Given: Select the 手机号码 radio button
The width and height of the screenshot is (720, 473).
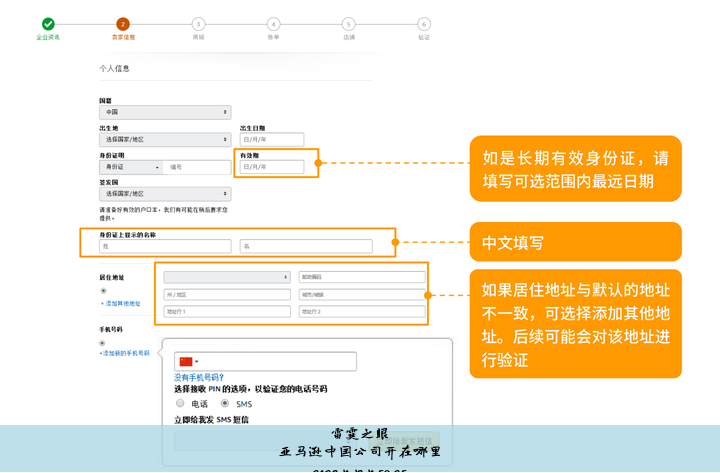Looking at the screenshot, I should click(102, 343).
